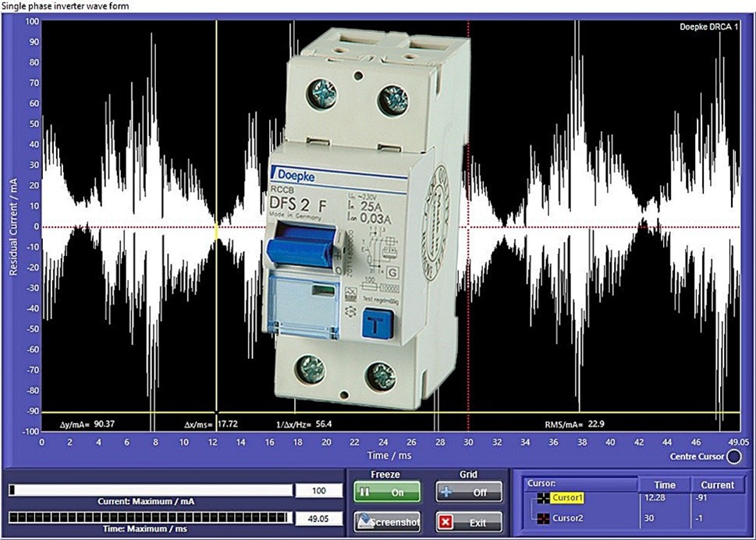Screen dimensions: 756x540
Task: Click the plus grid icon on Grid button
Action: [x=445, y=492]
